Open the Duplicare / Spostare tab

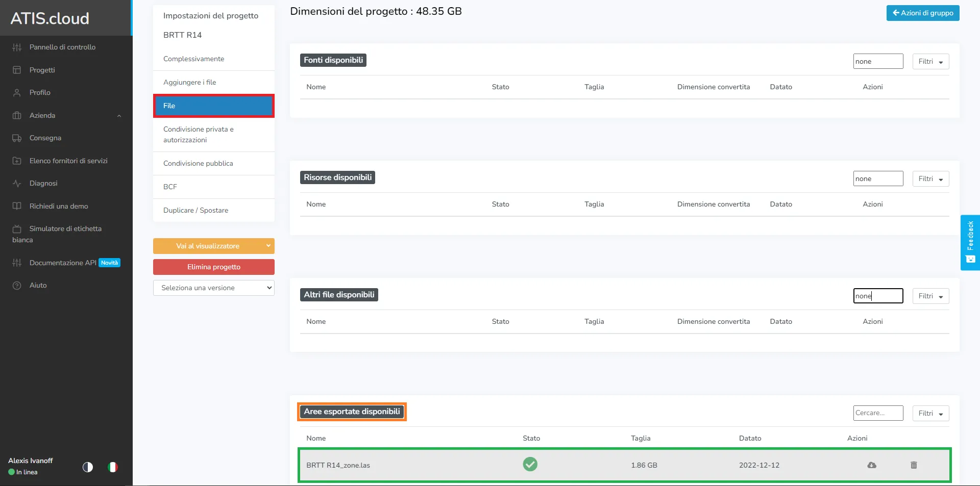pos(214,210)
